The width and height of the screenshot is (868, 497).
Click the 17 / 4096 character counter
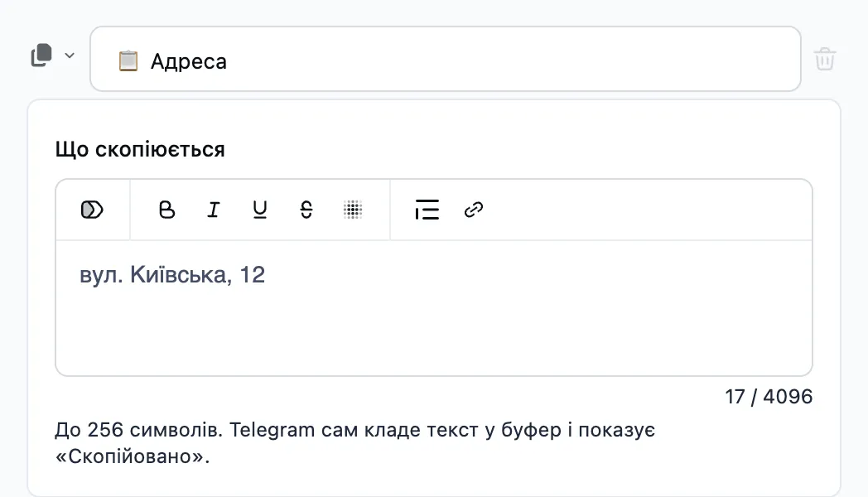pos(769,397)
